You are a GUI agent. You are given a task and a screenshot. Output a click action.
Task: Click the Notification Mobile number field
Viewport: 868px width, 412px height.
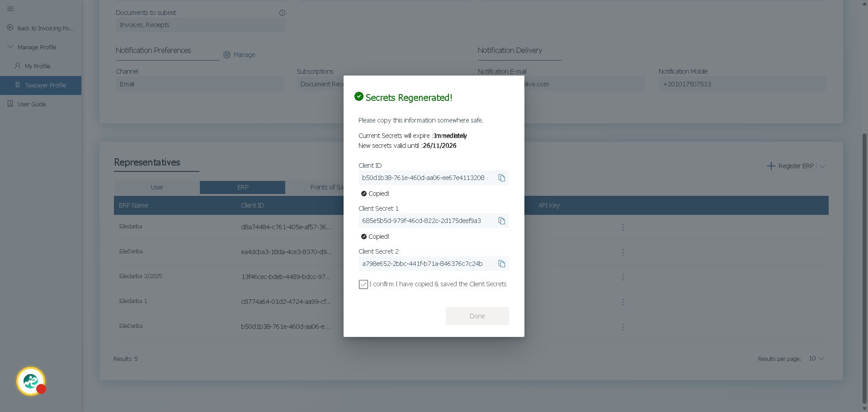pyautogui.click(x=742, y=84)
